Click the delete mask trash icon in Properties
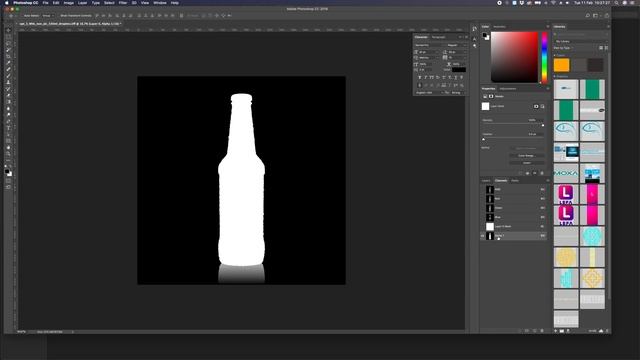Screen dimensions: 640x360 point(542,173)
